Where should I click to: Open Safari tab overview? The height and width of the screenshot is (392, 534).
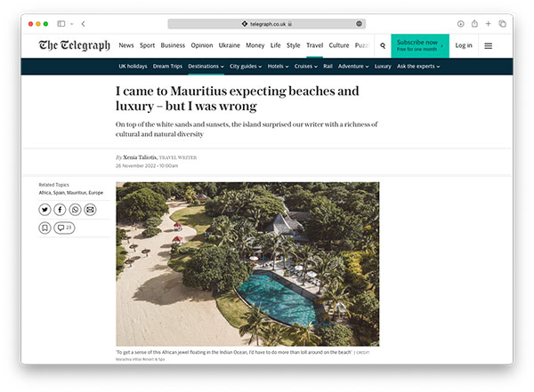[502, 24]
